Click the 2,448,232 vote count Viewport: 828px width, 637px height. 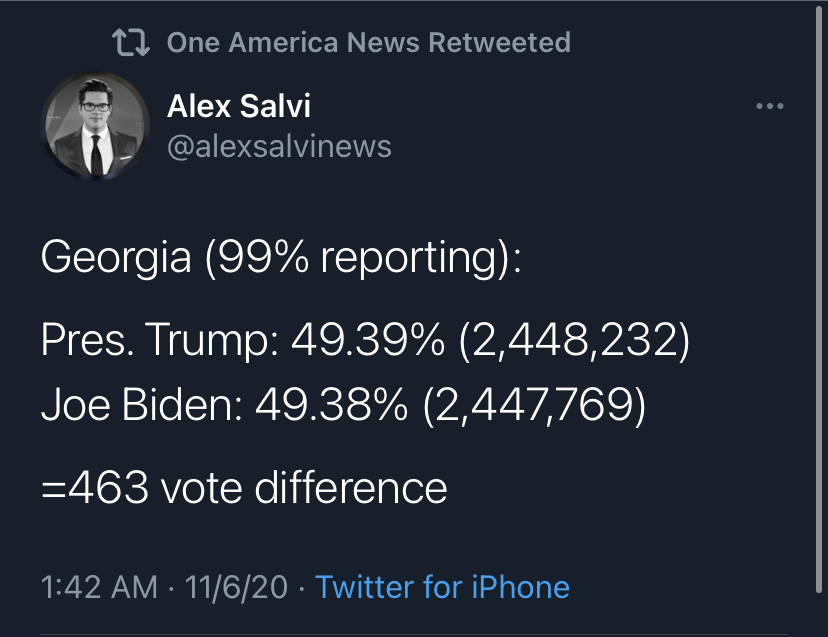coord(575,340)
